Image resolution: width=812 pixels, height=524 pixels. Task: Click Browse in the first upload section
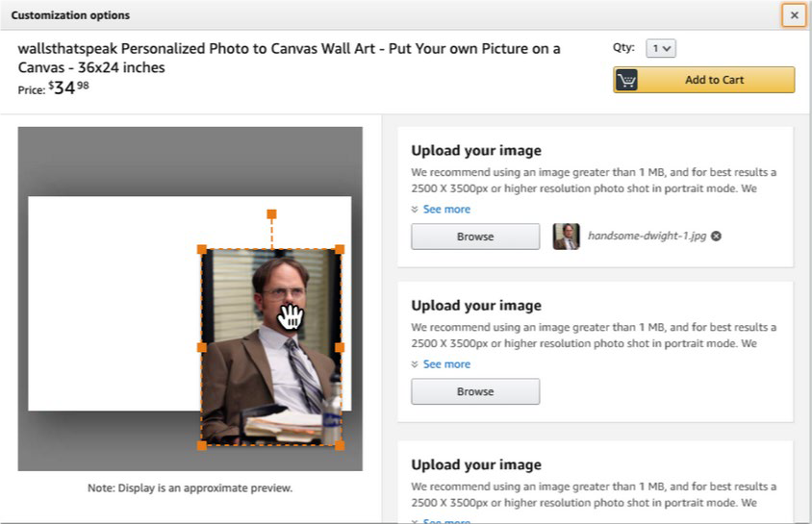coord(475,237)
